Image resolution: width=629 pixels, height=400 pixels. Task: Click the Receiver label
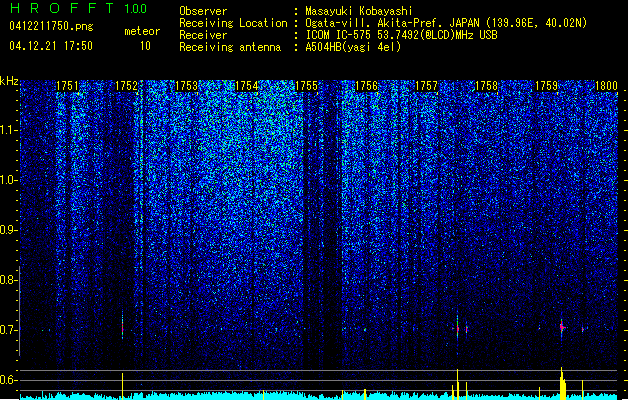click(x=203, y=35)
